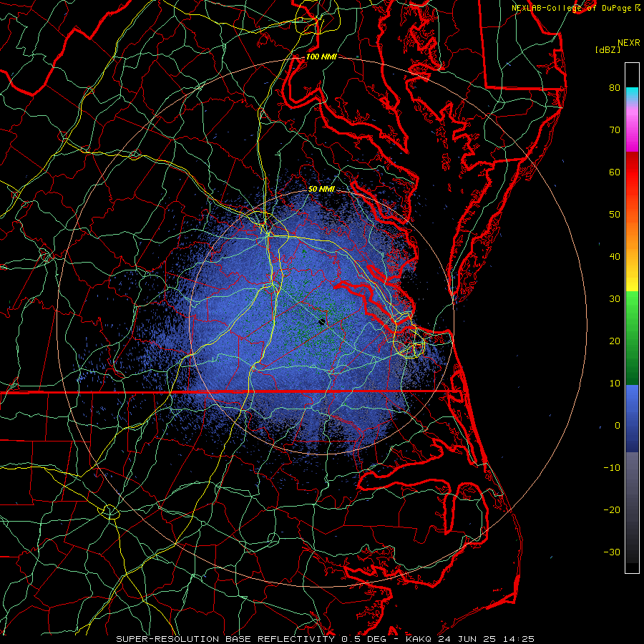The image size is (644, 644).
Task: Click the magenta segment of the color bar
Action: coord(632,132)
